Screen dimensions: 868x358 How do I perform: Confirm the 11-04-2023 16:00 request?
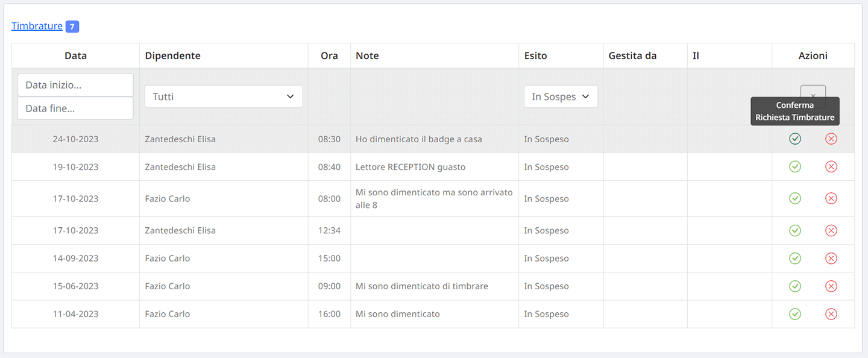coord(795,314)
